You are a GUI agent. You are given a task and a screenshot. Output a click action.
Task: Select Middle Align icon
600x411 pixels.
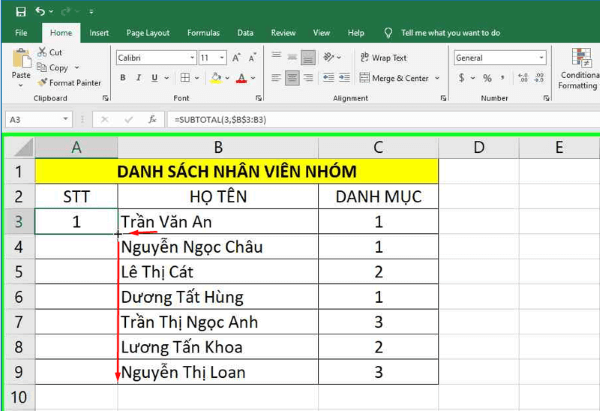(x=292, y=57)
